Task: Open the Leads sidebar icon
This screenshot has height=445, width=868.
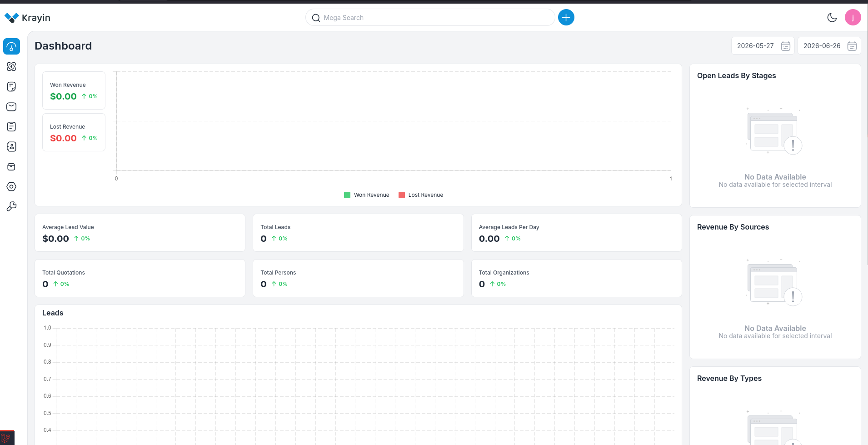Action: 11,66
